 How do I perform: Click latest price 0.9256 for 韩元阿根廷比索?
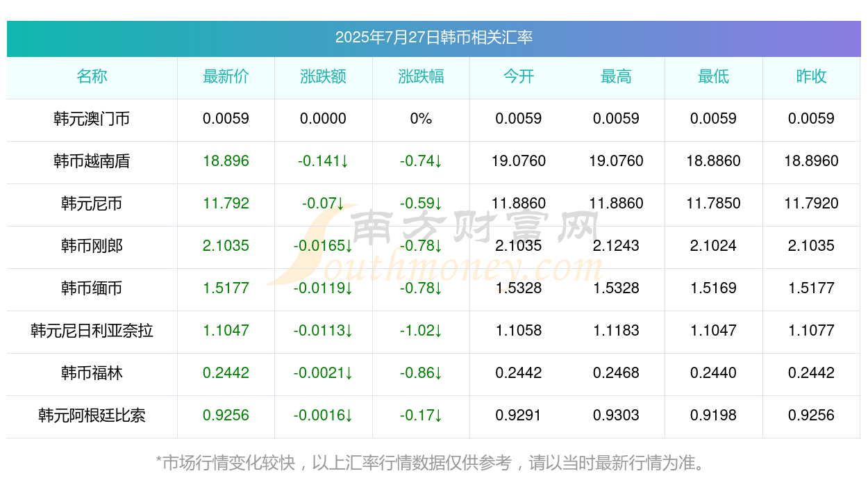click(x=226, y=416)
